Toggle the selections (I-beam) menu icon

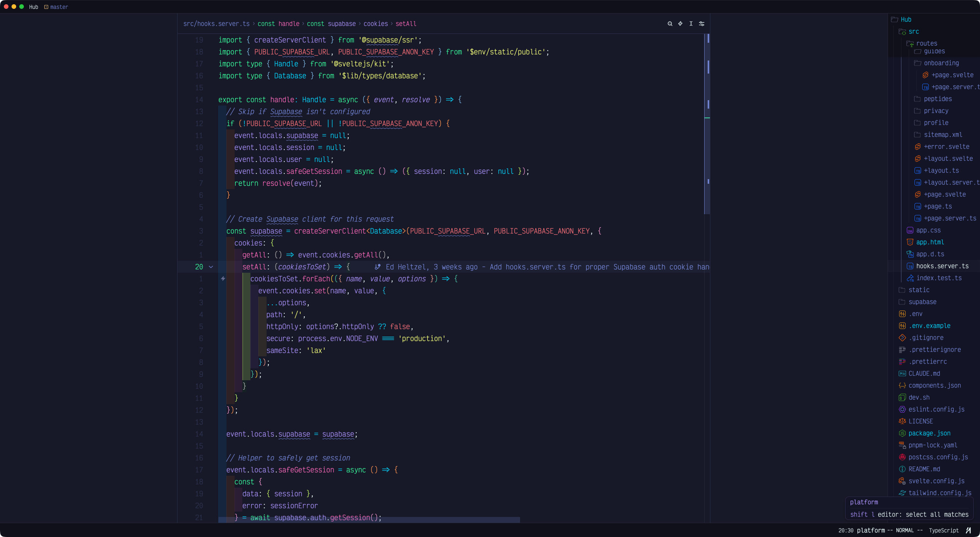691,24
